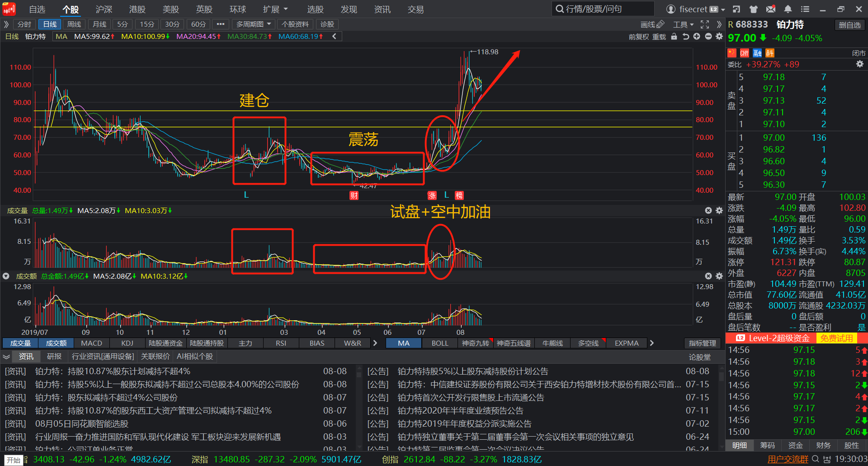This screenshot has width=868, height=466.
Task: Toggle 前复权 price adjustment mode
Action: [x=638, y=37]
